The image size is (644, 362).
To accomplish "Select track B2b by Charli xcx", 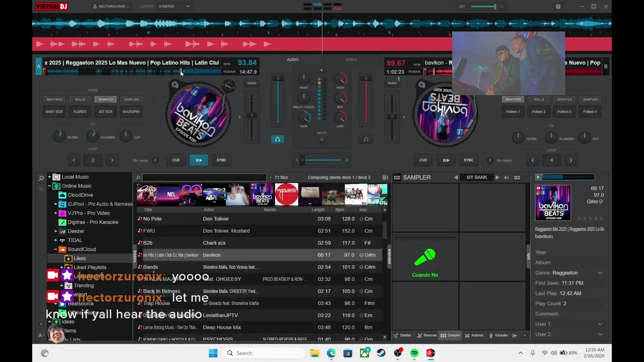I will pos(259,243).
